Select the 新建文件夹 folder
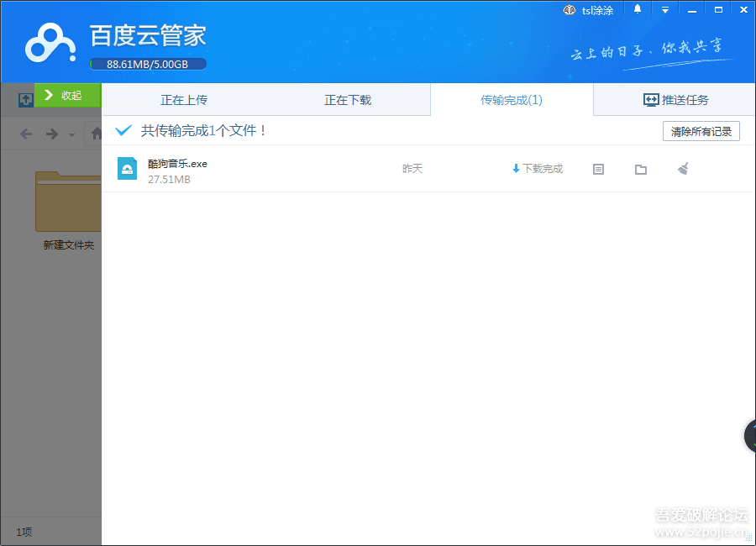 pyautogui.click(x=68, y=211)
